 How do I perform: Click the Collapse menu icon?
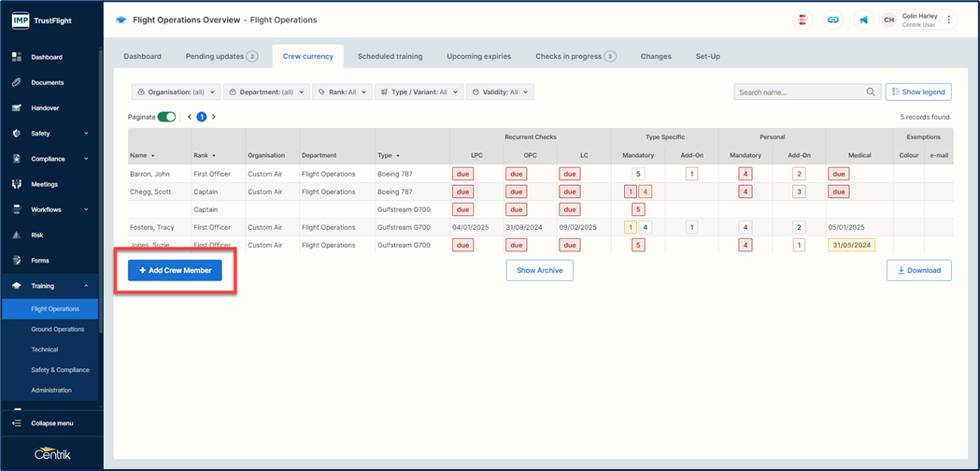coord(17,423)
